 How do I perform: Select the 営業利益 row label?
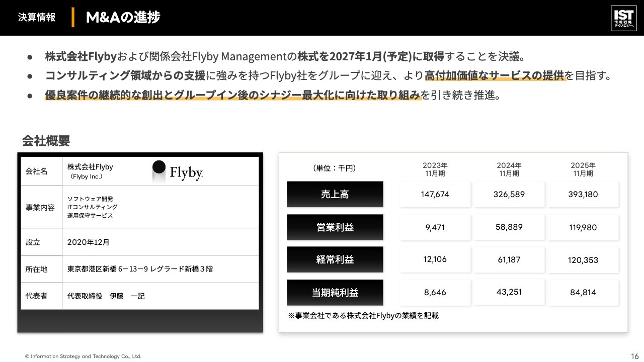335,227
